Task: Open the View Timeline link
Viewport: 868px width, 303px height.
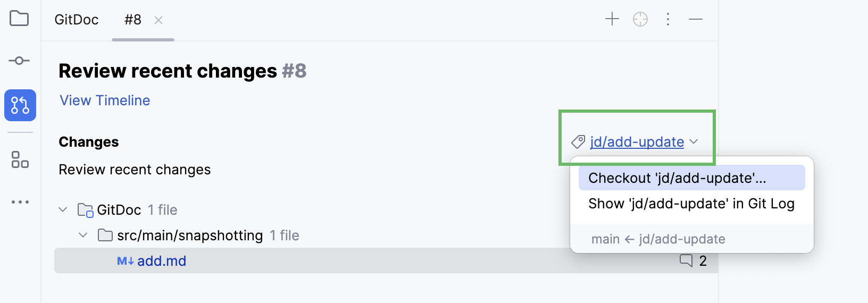Action: point(105,100)
